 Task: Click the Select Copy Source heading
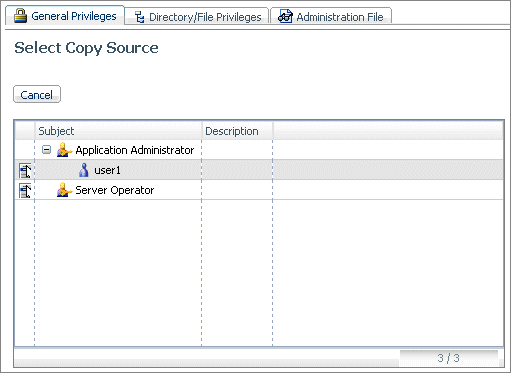86,48
